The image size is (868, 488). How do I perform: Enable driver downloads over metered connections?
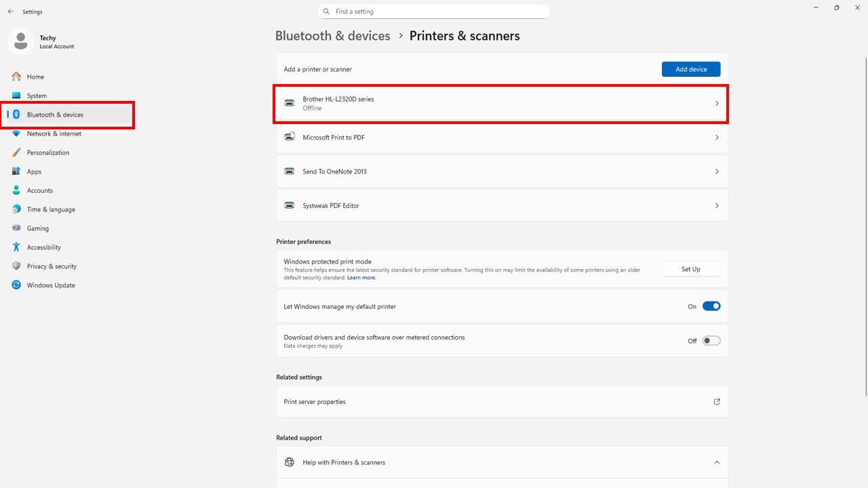coord(711,341)
